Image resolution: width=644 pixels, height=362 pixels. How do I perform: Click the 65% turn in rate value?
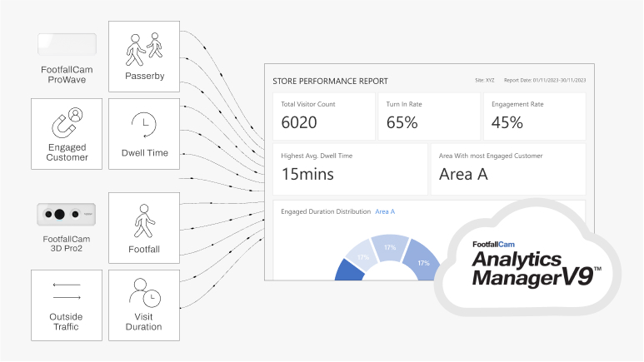(402, 122)
